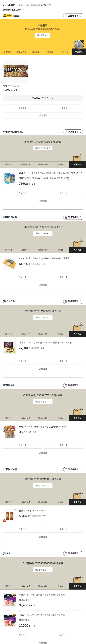The height and width of the screenshot is (644, 86).
Task: Expand payment details 495,370원 chevron
Action: (23, 10)
